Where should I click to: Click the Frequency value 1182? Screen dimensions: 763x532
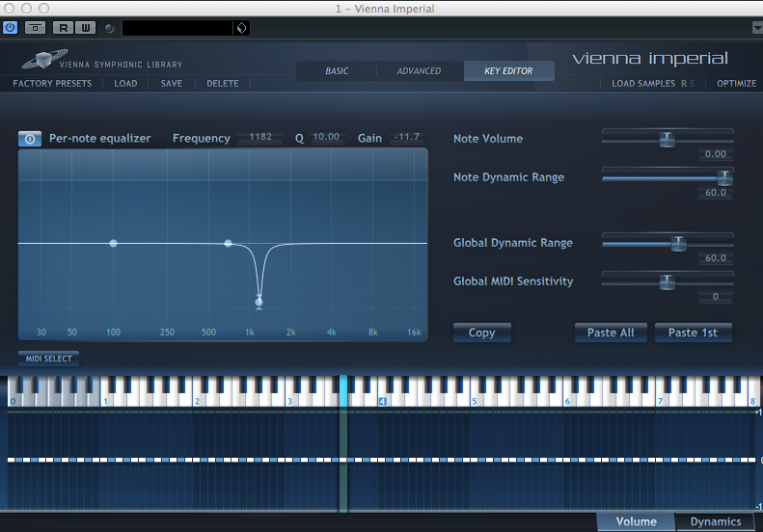click(260, 137)
